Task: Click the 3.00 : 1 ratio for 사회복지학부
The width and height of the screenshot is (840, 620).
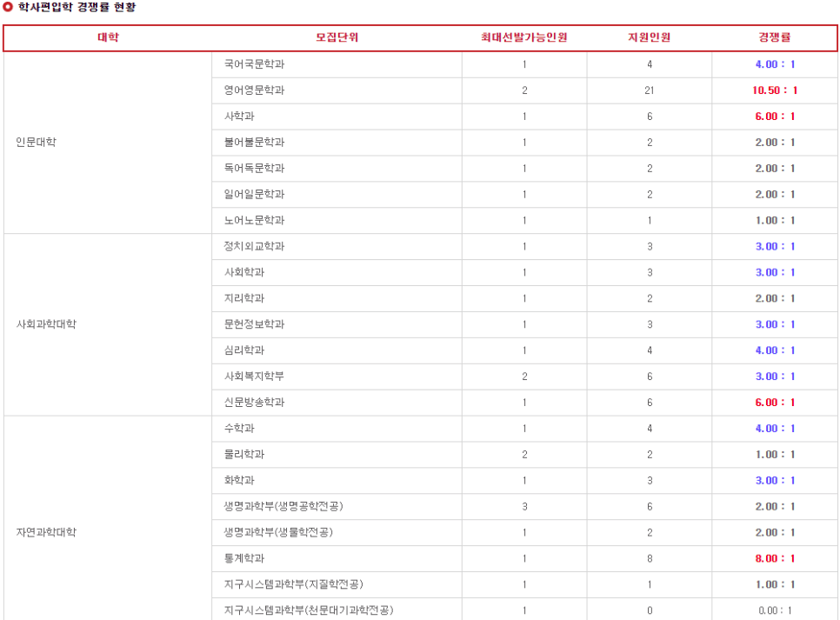Action: [775, 377]
